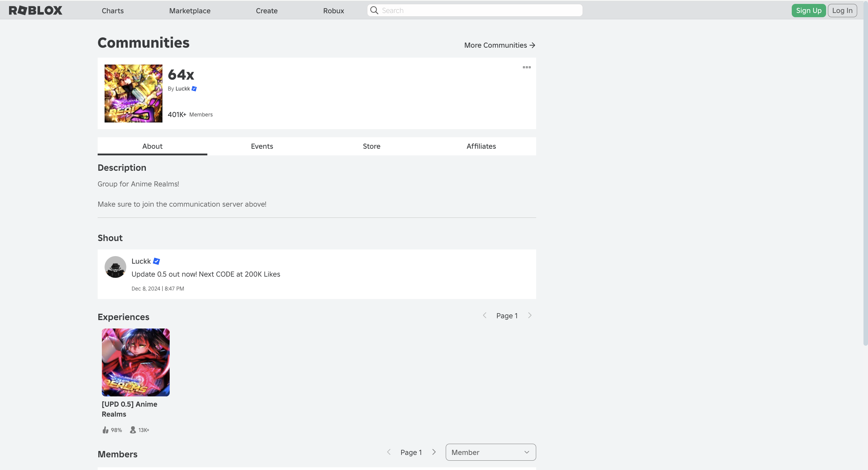This screenshot has width=868, height=470.
Task: Open the three-dot community options menu
Action: click(527, 68)
